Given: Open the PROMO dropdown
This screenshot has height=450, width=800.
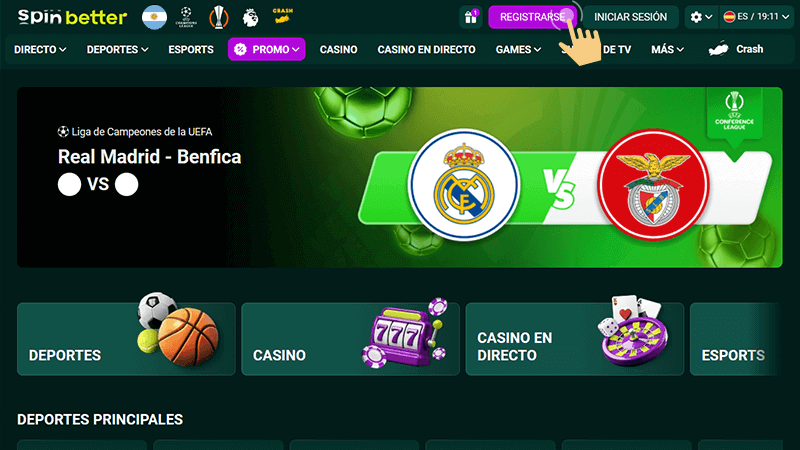Looking at the screenshot, I should click(x=266, y=49).
